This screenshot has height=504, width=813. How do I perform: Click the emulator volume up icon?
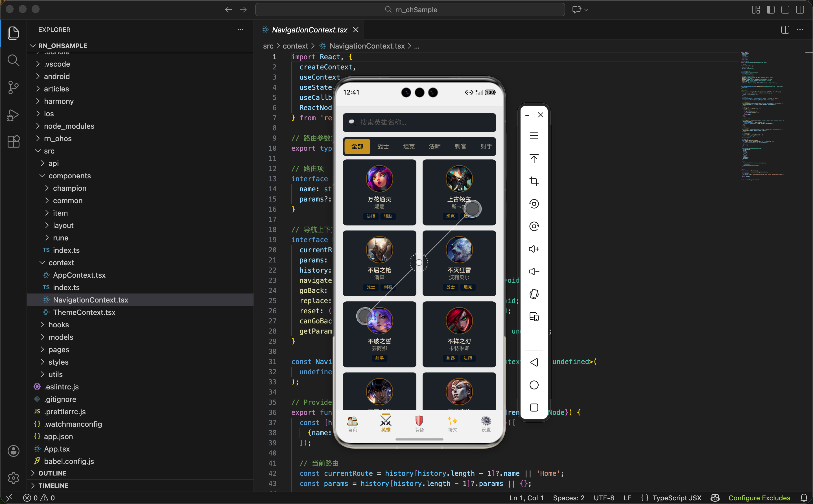click(534, 249)
